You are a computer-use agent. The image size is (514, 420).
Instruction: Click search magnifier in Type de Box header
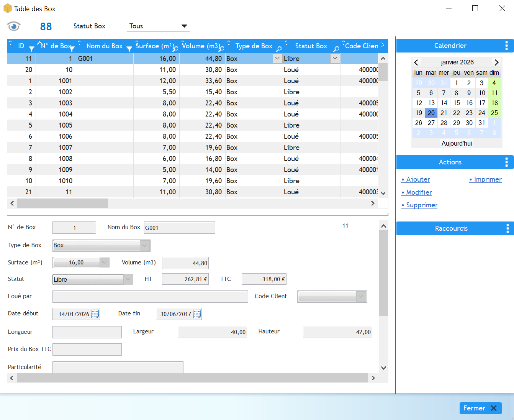pos(279,49)
